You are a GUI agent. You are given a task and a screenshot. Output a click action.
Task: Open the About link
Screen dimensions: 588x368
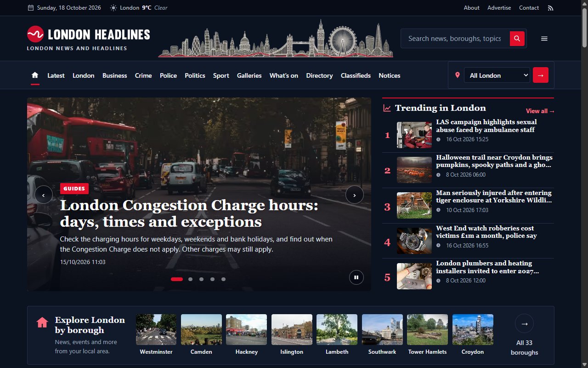pos(472,8)
